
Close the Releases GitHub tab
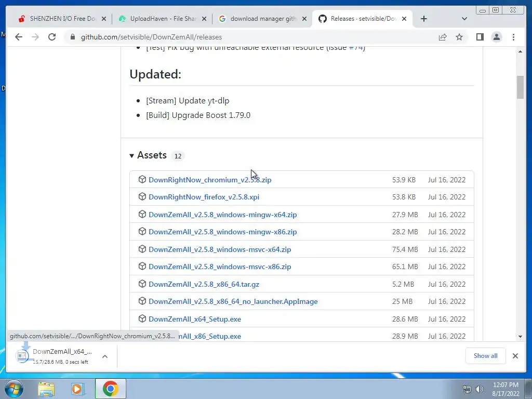pos(404,19)
